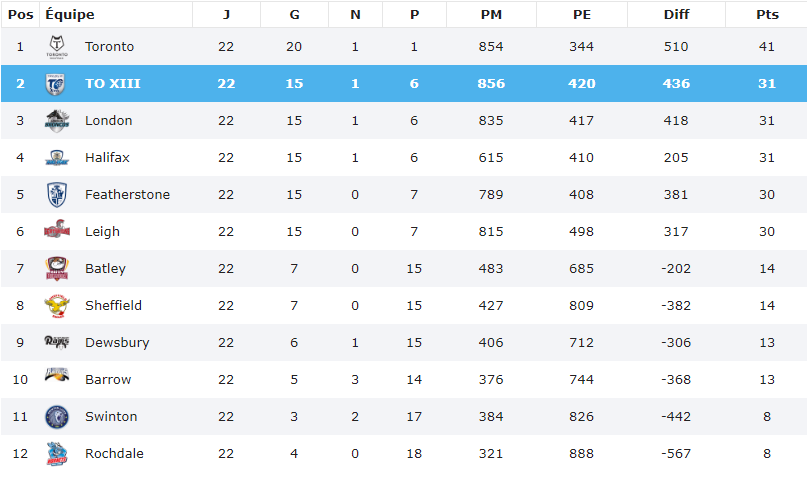Sort table by Pts column header

[767, 15]
